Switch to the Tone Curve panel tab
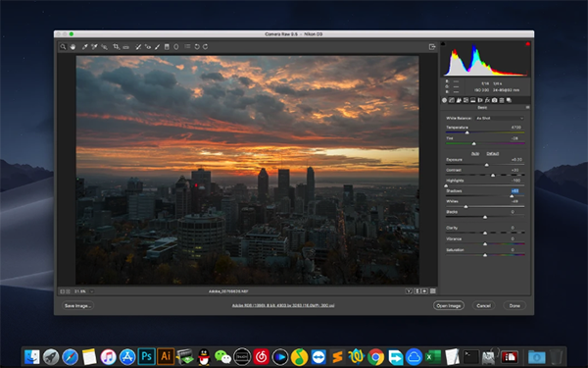The height and width of the screenshot is (368, 588). [452, 100]
